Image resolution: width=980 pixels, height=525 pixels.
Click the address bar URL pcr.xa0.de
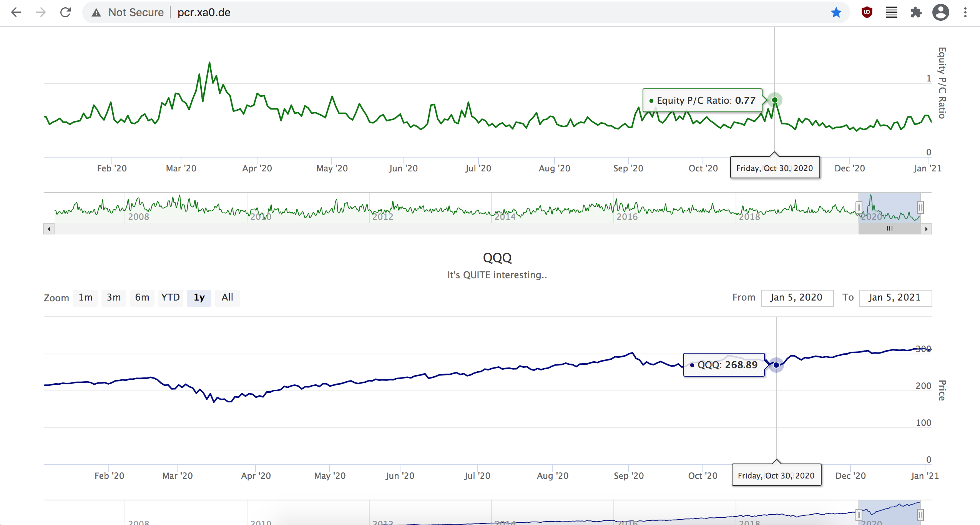pyautogui.click(x=204, y=12)
